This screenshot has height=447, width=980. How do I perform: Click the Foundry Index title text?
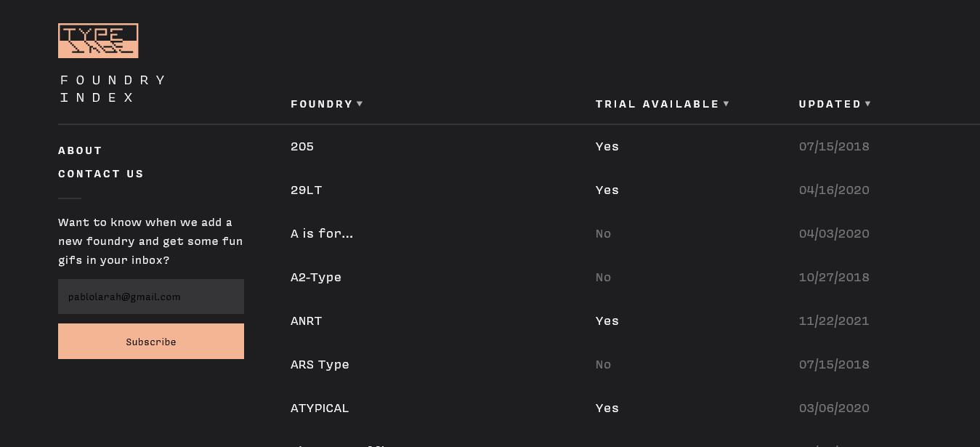point(113,89)
